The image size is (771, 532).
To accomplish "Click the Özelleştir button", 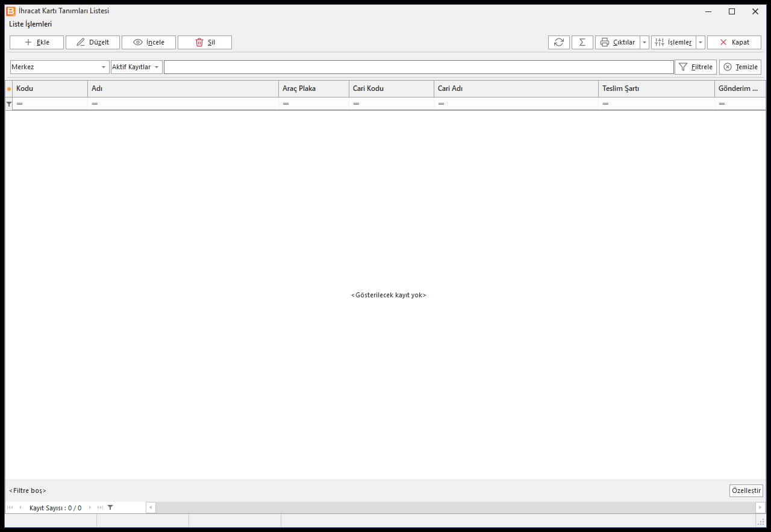I will pyautogui.click(x=746, y=490).
